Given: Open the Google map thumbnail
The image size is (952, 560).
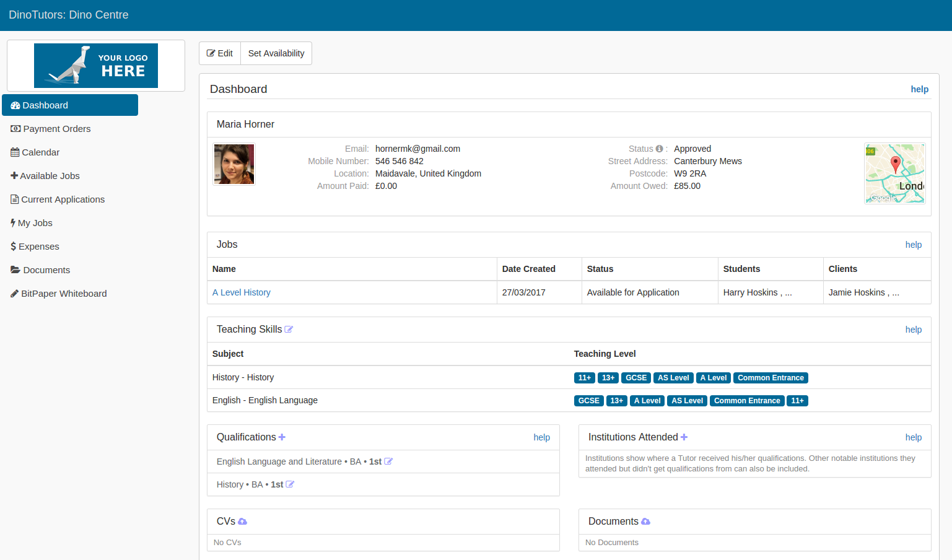Looking at the screenshot, I should coord(894,173).
